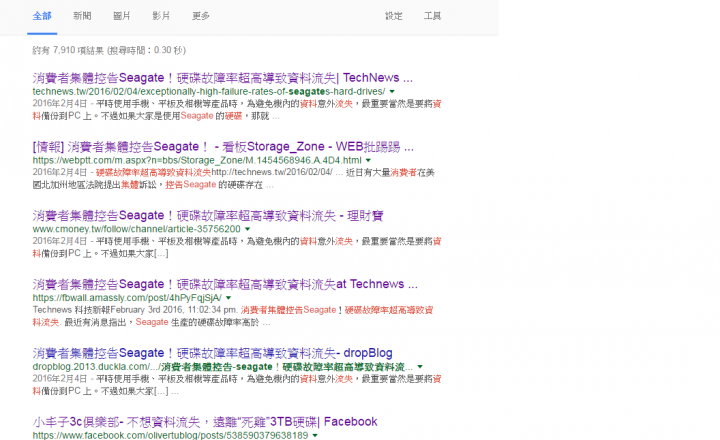Expand dropdown arrow next to fbwall.amassly.com URL
The height and width of the screenshot is (440, 720).
(x=228, y=298)
